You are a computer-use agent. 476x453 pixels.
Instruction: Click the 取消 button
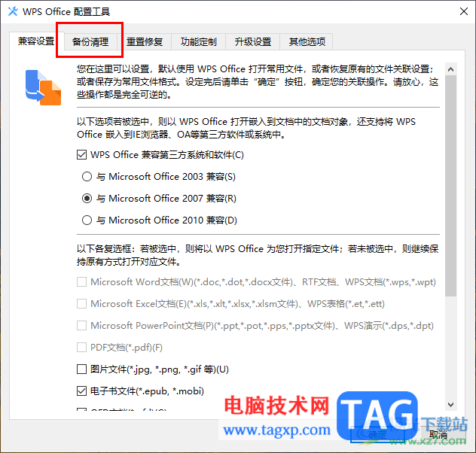pyautogui.click(x=438, y=435)
